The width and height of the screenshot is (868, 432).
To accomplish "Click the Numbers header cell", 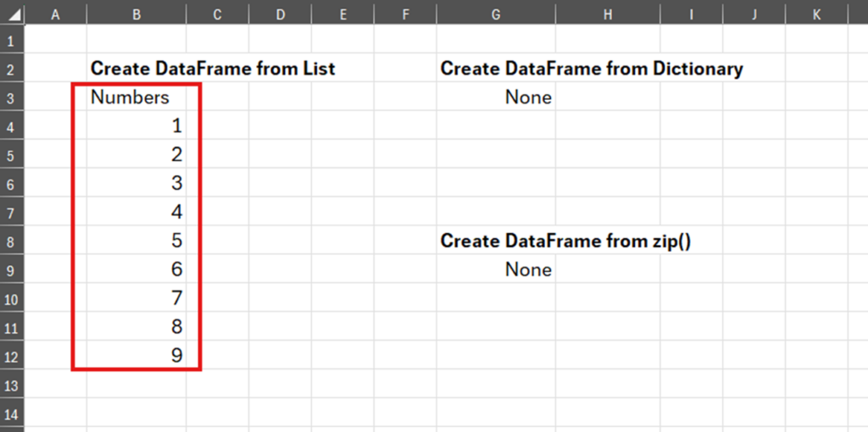I will [x=136, y=97].
